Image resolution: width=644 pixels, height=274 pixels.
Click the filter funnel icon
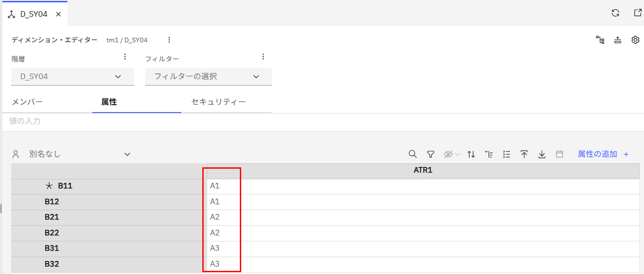(x=431, y=154)
